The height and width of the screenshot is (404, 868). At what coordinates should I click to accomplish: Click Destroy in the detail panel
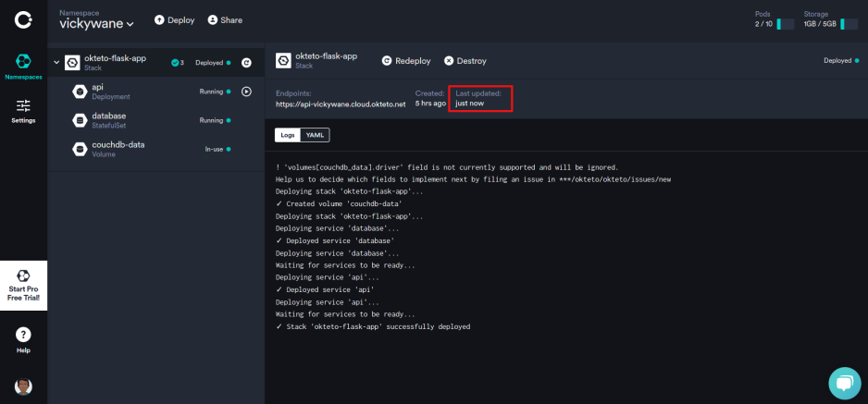[x=465, y=61]
